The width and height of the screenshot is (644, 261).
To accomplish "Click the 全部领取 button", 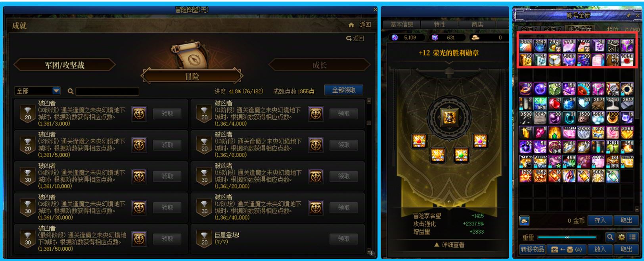I will point(343,90).
